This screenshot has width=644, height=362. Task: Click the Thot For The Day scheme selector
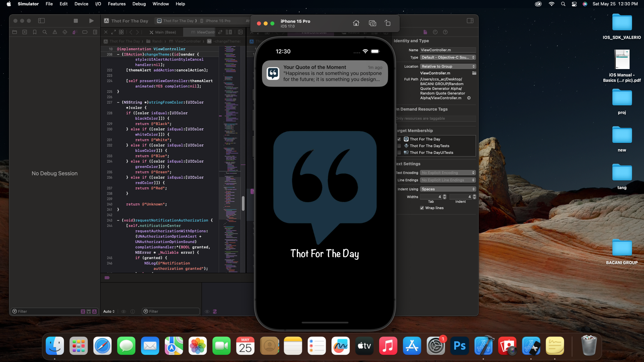[178, 21]
